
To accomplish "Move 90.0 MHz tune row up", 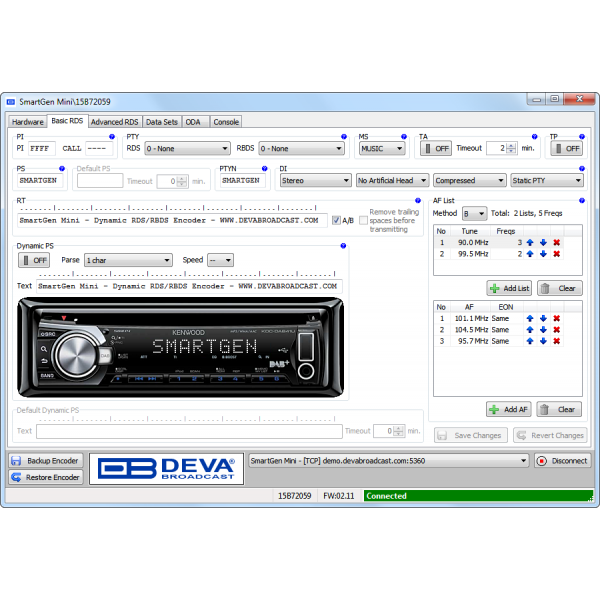I will click(x=530, y=242).
